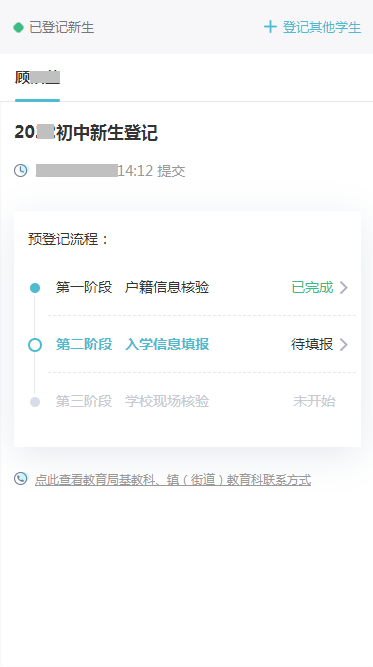This screenshot has width=373, height=667.
Task: Click the hollow circle marker for 第二阶段
Action: pos(35,345)
